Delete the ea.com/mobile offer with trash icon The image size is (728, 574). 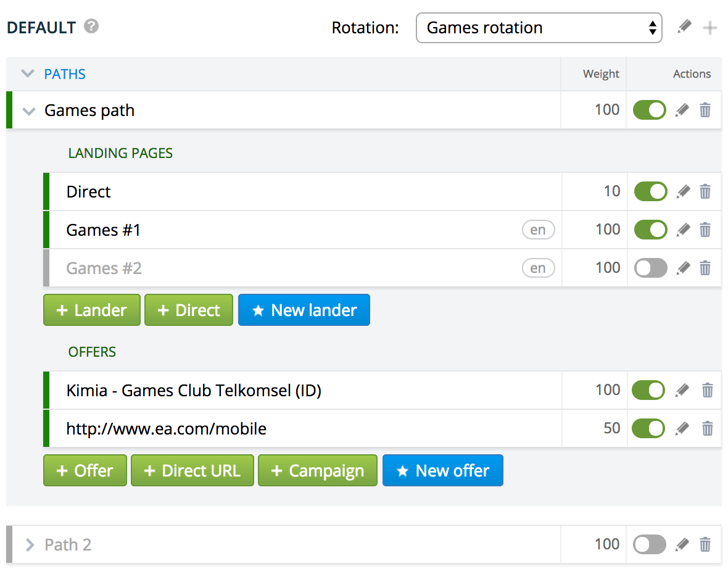(x=708, y=428)
